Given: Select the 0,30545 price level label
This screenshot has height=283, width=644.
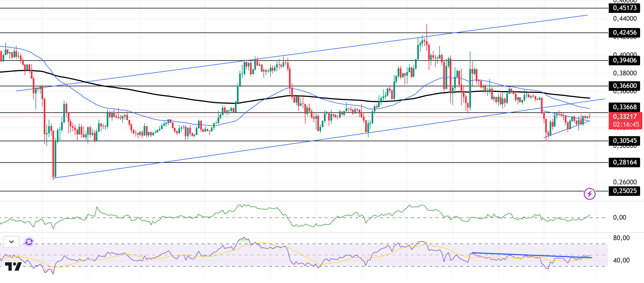Looking at the screenshot, I should coord(624,141).
